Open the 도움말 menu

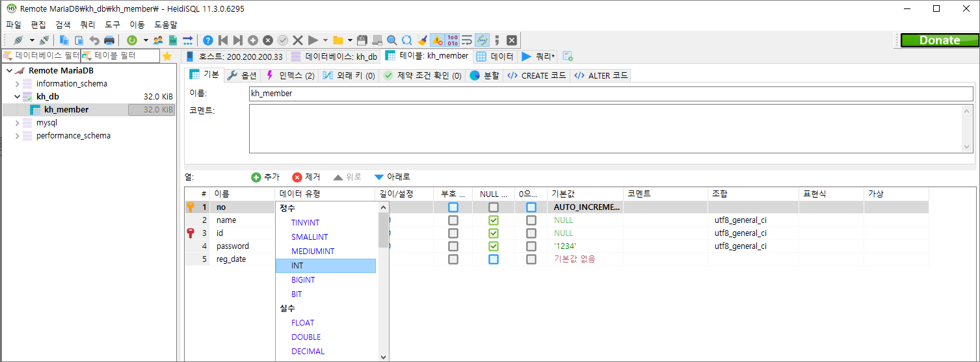[x=165, y=25]
